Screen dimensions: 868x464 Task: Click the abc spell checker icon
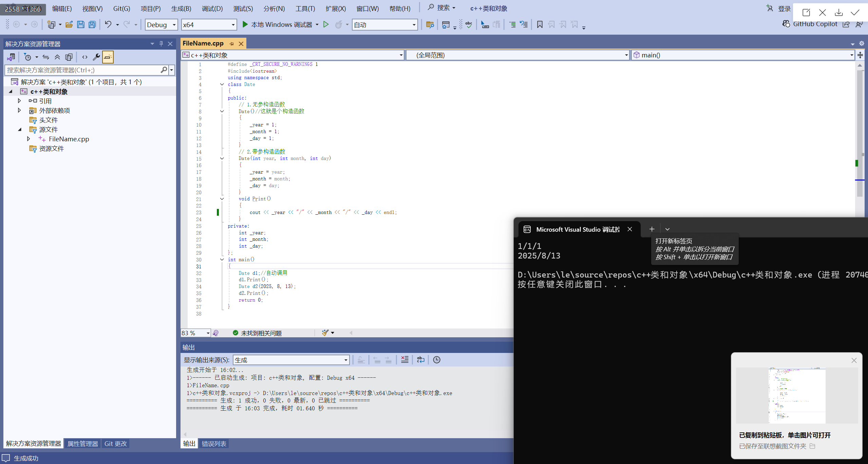coord(469,24)
